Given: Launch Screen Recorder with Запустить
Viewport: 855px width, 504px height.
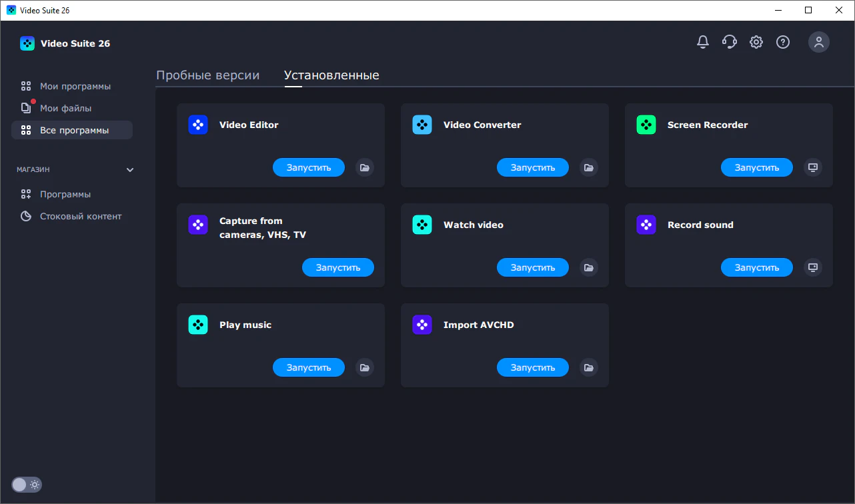Looking at the screenshot, I should click(x=757, y=167).
